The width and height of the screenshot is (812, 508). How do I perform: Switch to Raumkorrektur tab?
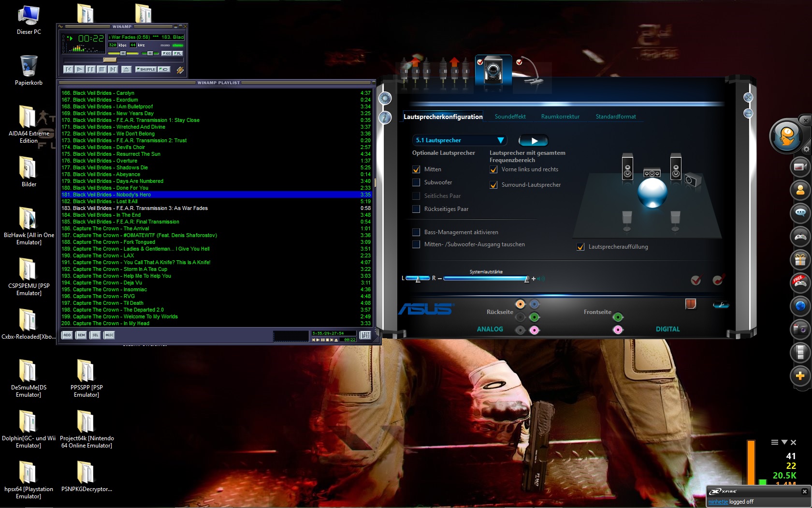coord(560,117)
